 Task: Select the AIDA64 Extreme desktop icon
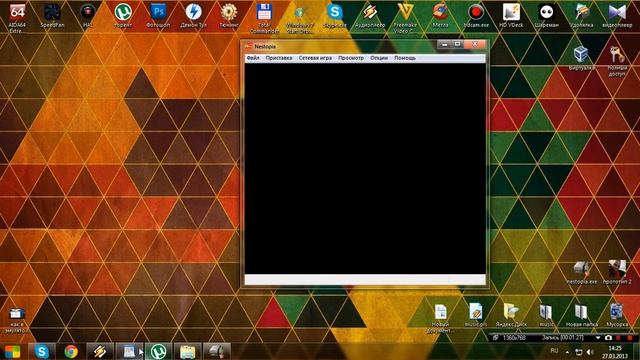(17, 17)
